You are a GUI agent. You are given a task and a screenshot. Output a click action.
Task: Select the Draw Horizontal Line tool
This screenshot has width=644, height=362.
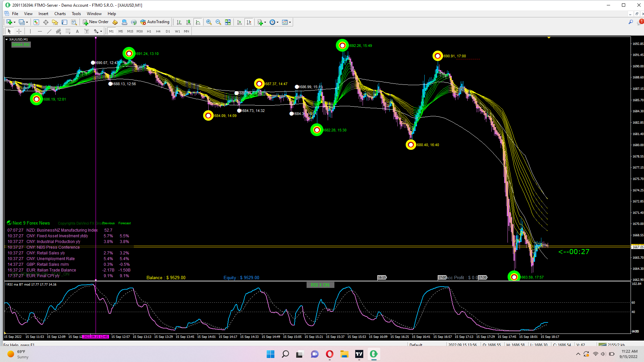tap(40, 31)
